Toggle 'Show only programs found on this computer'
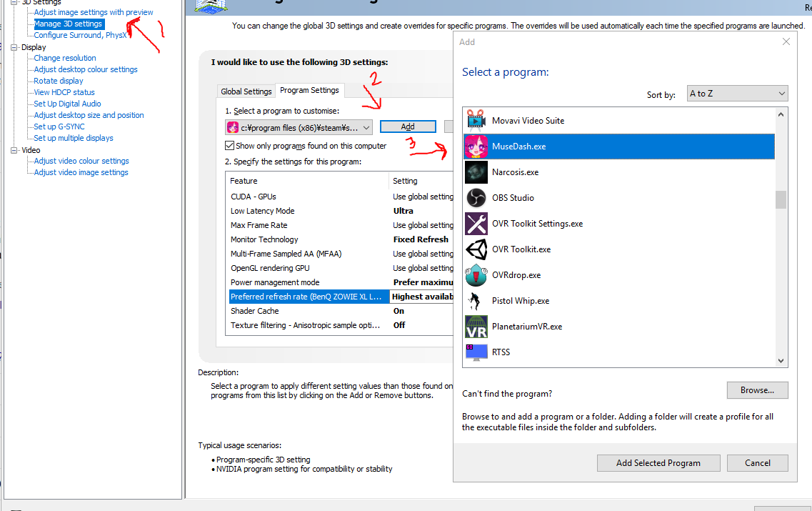Screen dimensions: 812x511 230,146
